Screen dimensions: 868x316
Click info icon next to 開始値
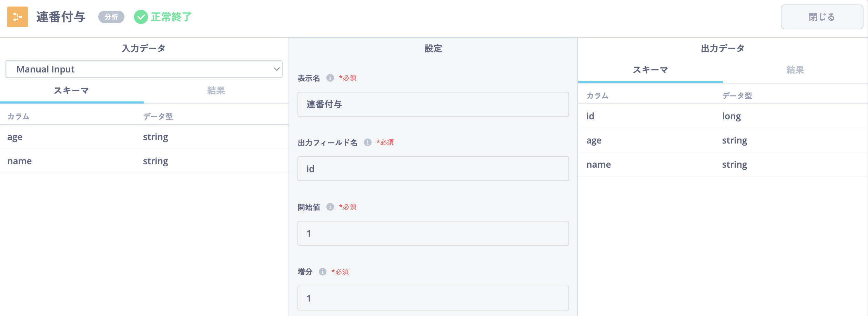330,207
